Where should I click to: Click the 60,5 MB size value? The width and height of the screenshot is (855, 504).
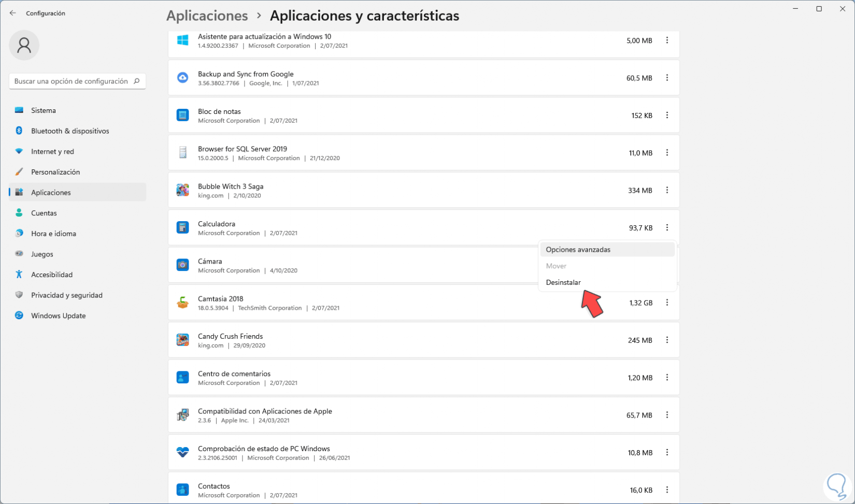639,78
